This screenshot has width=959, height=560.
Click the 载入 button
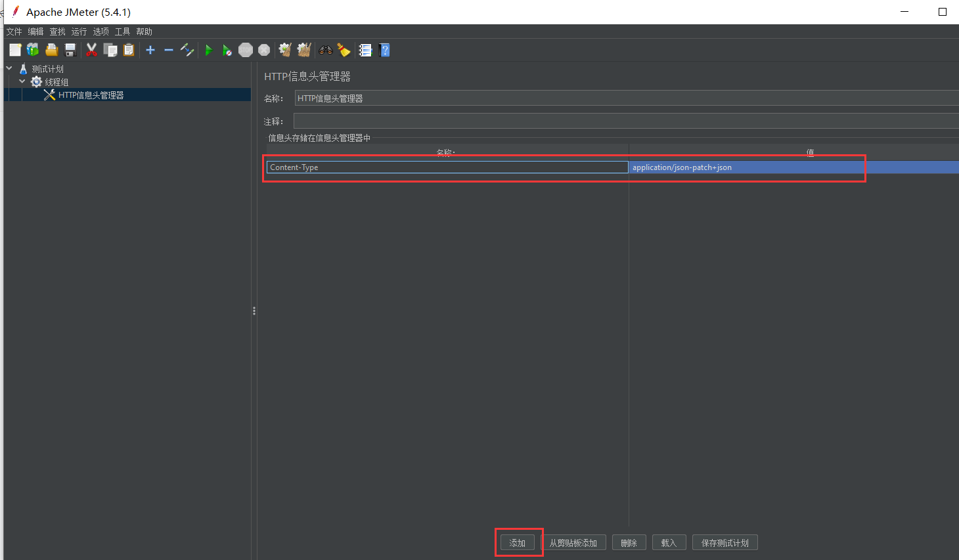[669, 543]
